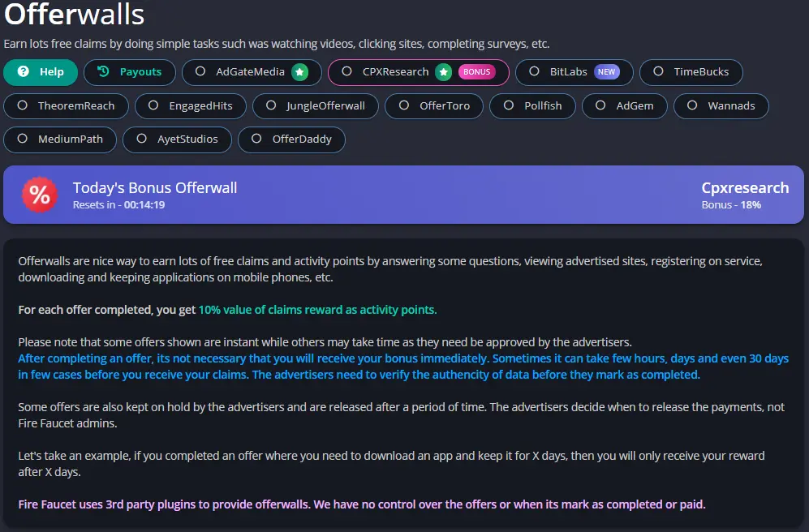Screen dimensions: 809x532
Task: Click the history clock icon in Payouts
Action: [x=103, y=71]
